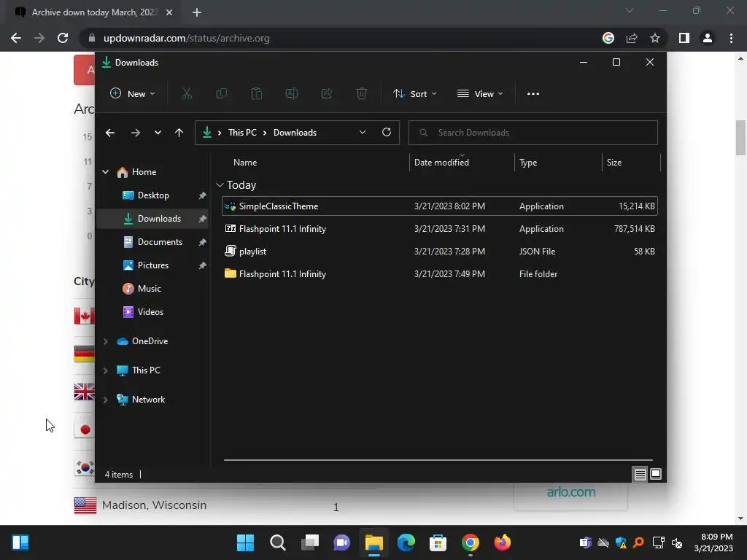Click the Cut scissors icon in Explorer toolbar
The height and width of the screenshot is (560, 747).
pyautogui.click(x=186, y=94)
